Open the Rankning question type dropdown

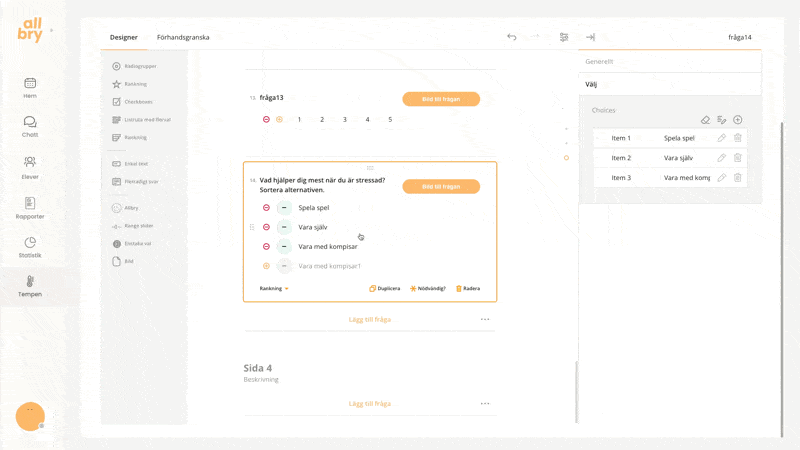[274, 288]
